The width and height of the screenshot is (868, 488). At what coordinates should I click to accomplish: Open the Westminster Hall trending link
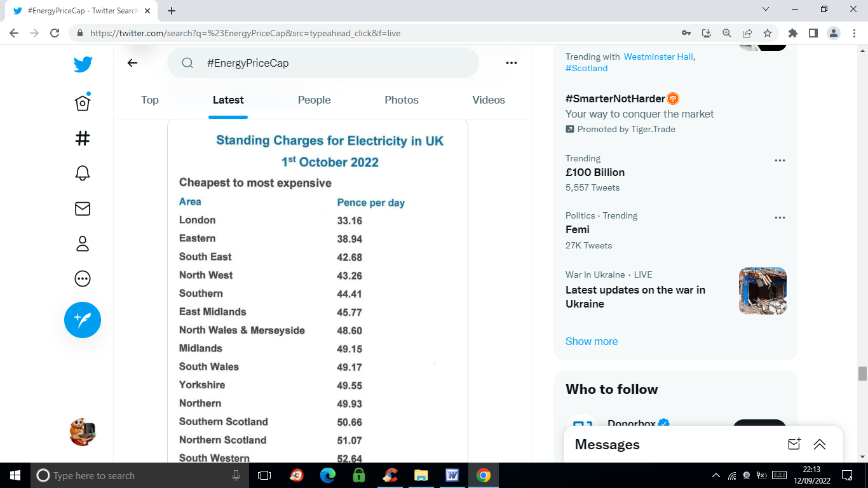coord(658,57)
